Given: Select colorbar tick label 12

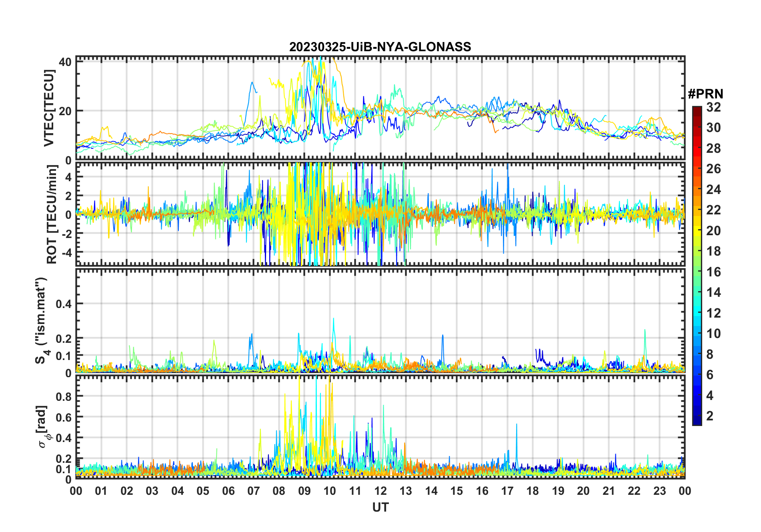Looking at the screenshot, I should coord(713,313).
